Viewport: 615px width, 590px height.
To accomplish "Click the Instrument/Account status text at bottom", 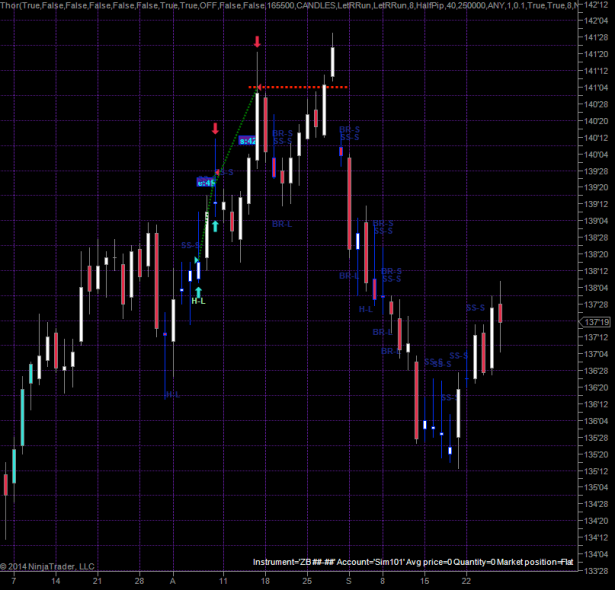I will 413,562.
